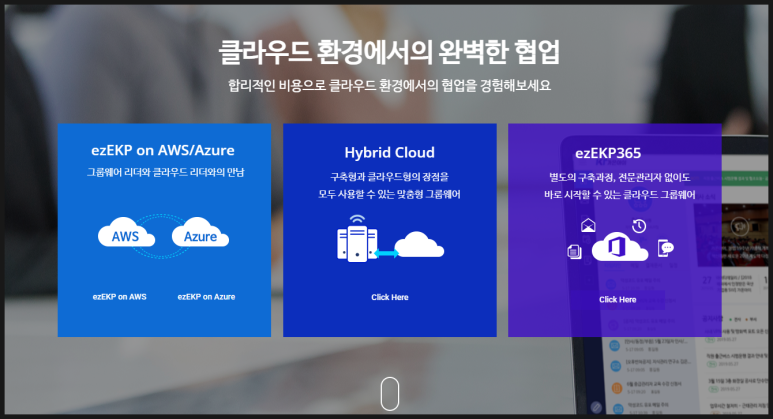
Task: Click the text 그룹웨어 리더와 클라우드 리더와의 만남
Action: (165, 173)
